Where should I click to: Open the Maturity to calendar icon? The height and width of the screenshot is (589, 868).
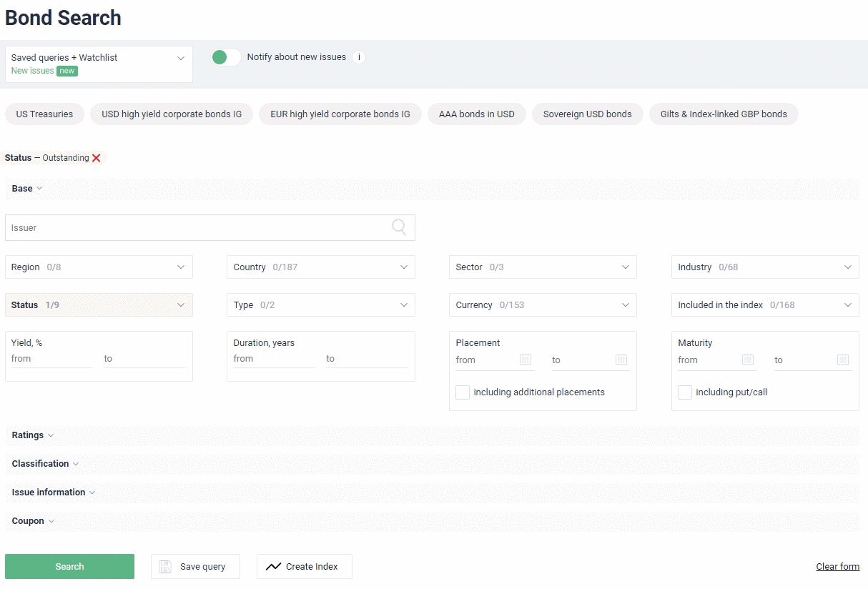(x=843, y=360)
